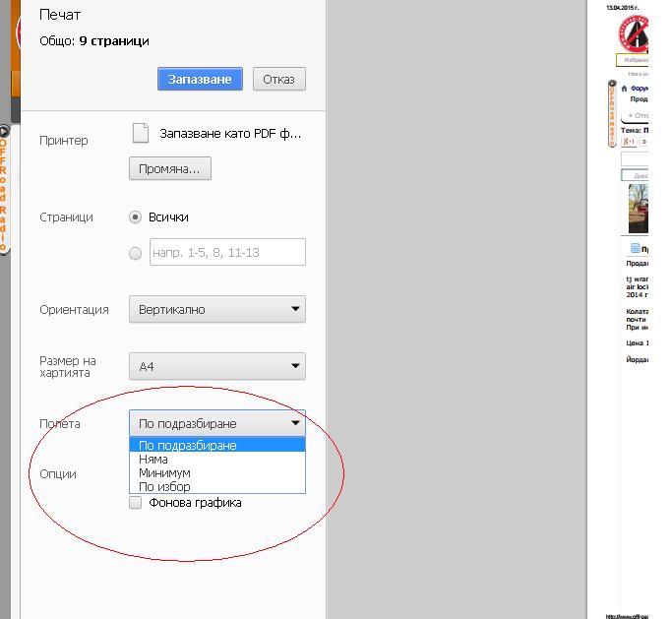
Task: Click the post document icon in preview
Action: pyautogui.click(x=635, y=248)
